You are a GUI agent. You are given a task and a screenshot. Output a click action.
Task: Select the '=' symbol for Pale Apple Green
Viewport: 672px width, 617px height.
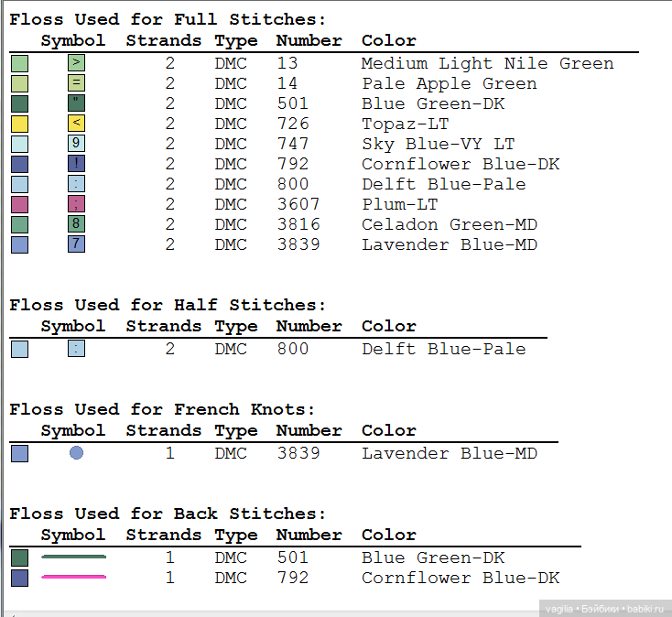pos(76,83)
